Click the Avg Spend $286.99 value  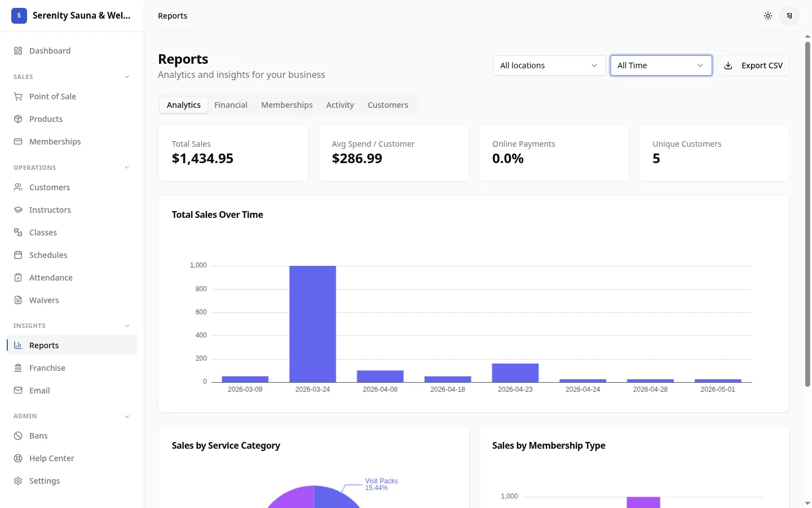(357, 159)
